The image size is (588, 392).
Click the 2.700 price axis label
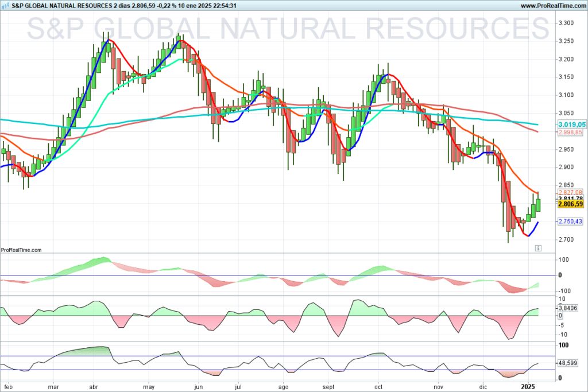pyautogui.click(x=566, y=239)
